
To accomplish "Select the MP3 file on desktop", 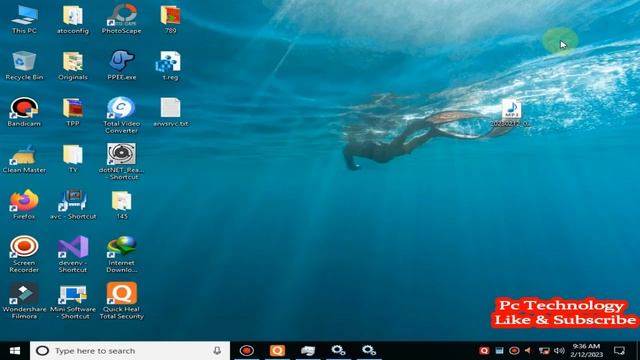I will point(511,113).
